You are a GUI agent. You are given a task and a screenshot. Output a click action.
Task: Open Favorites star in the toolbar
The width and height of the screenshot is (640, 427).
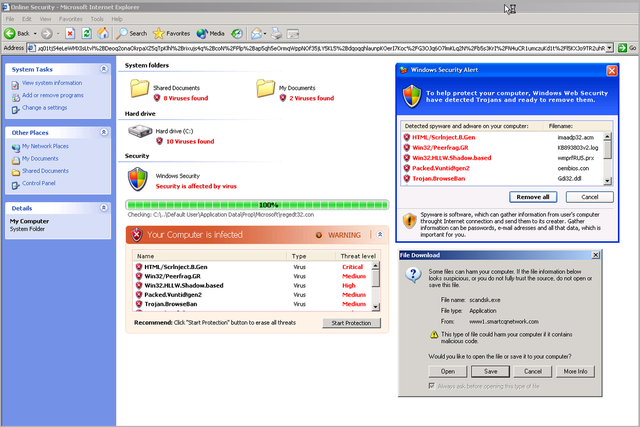coord(159,33)
